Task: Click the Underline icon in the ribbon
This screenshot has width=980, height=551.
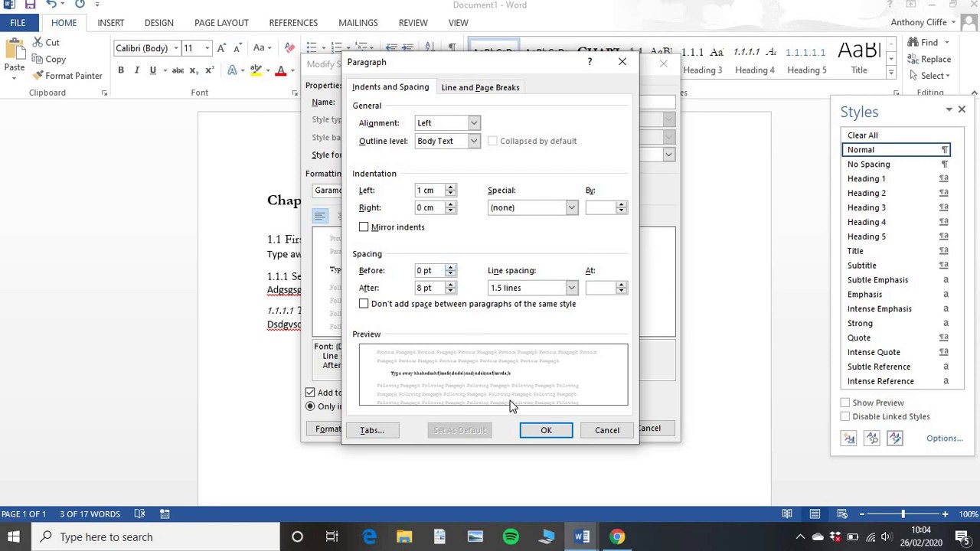Action: pos(153,70)
